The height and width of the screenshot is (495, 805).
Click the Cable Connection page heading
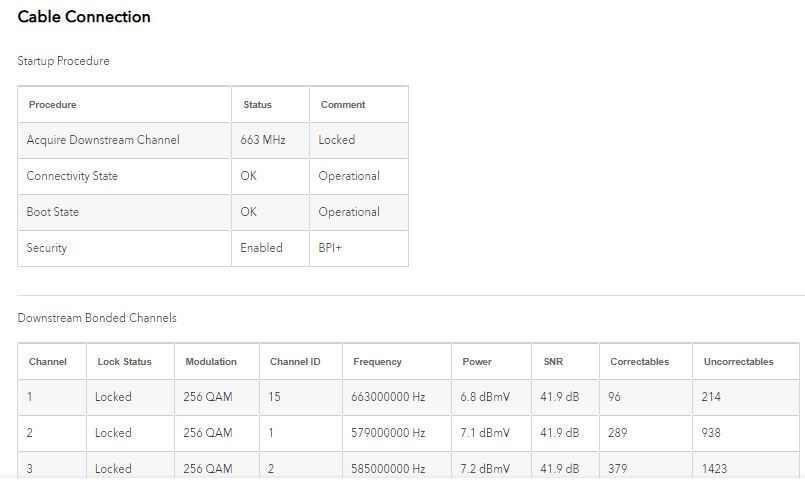coord(84,17)
